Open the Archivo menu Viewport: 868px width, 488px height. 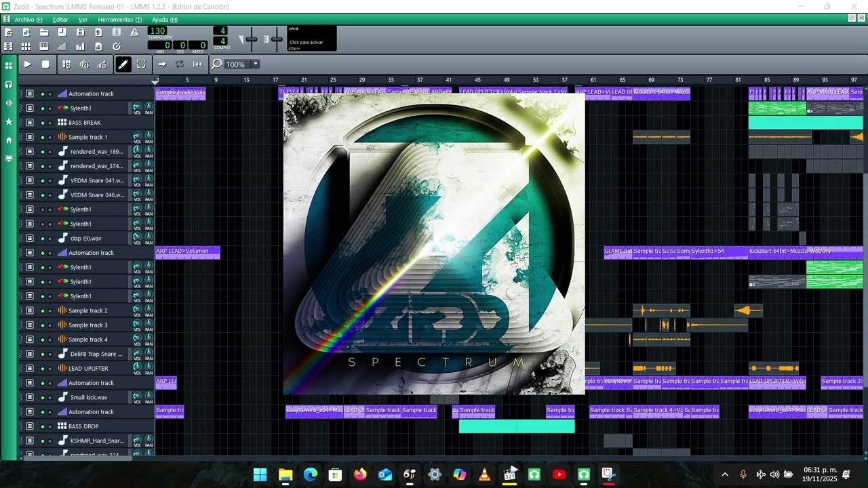[28, 20]
